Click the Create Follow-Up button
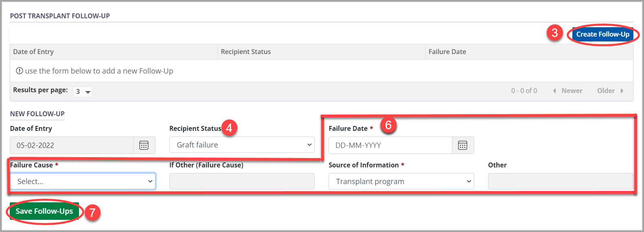 tap(603, 35)
